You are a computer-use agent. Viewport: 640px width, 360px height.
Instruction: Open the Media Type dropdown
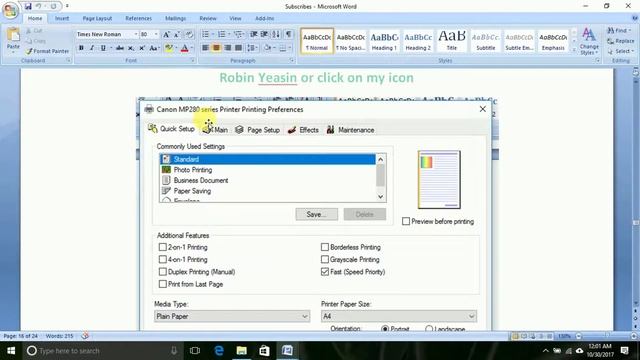point(232,316)
